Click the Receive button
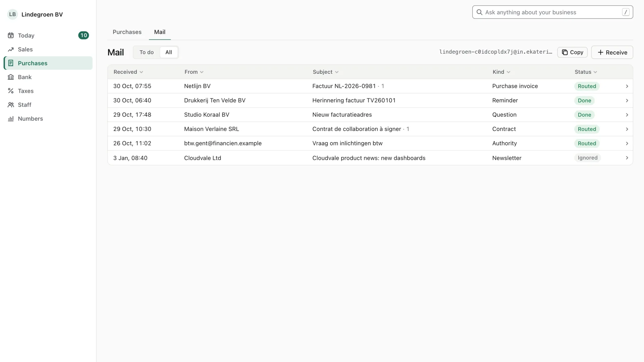Image resolution: width=644 pixels, height=362 pixels. (612, 52)
